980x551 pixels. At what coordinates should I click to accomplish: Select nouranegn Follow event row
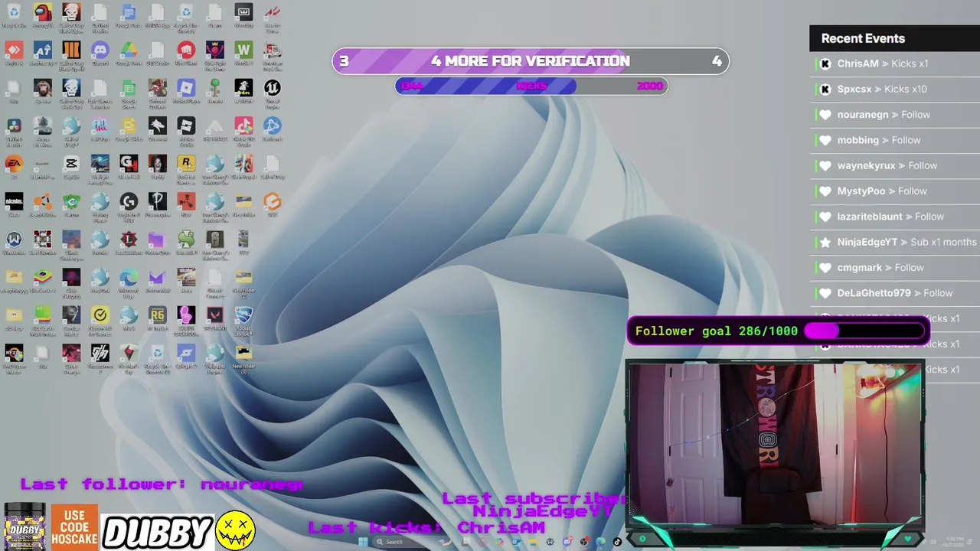point(894,115)
